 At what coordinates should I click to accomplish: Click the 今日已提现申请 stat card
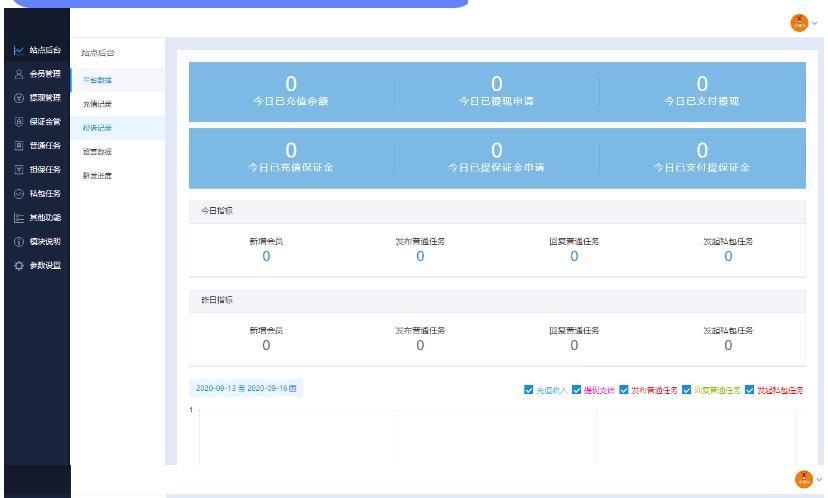496,92
